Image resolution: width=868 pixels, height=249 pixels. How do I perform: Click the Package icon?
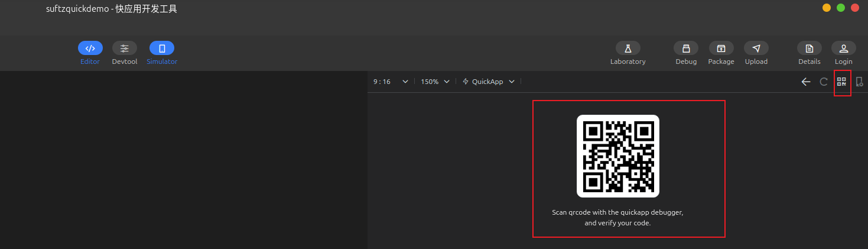tap(721, 48)
